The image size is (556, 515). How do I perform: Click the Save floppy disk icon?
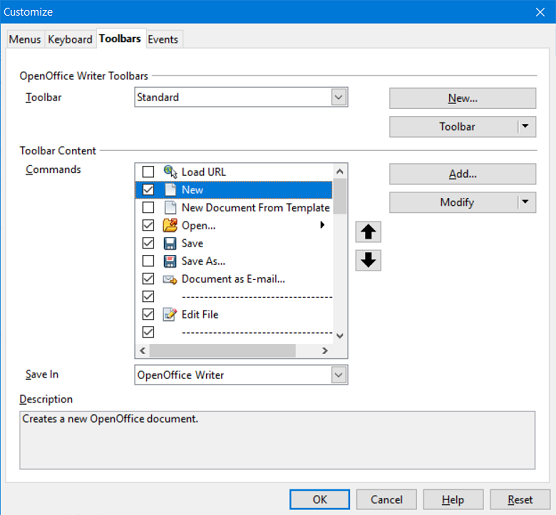(x=170, y=243)
